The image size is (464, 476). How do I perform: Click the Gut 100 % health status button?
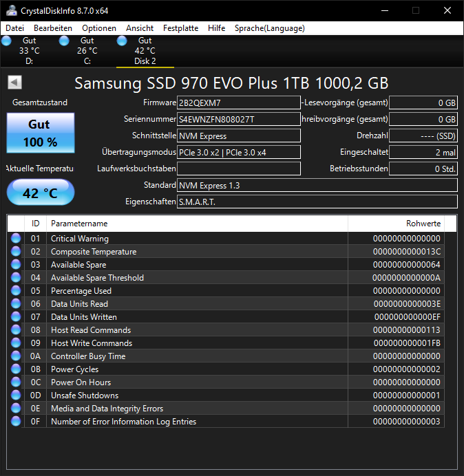point(41,133)
